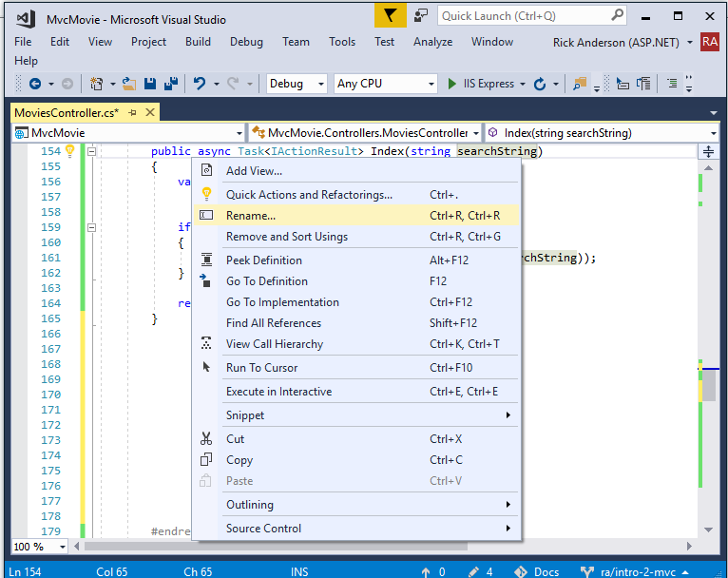Click the RA account avatar
The width and height of the screenshot is (728, 578).
coord(710,42)
